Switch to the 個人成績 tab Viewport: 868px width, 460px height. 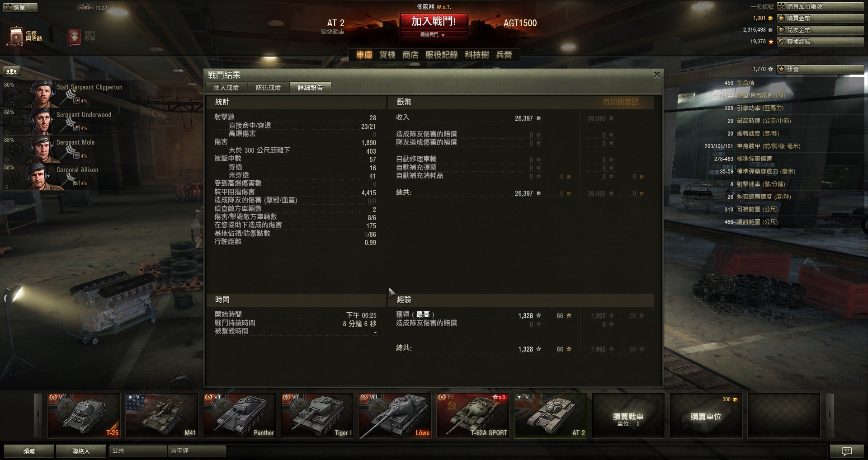(x=226, y=88)
